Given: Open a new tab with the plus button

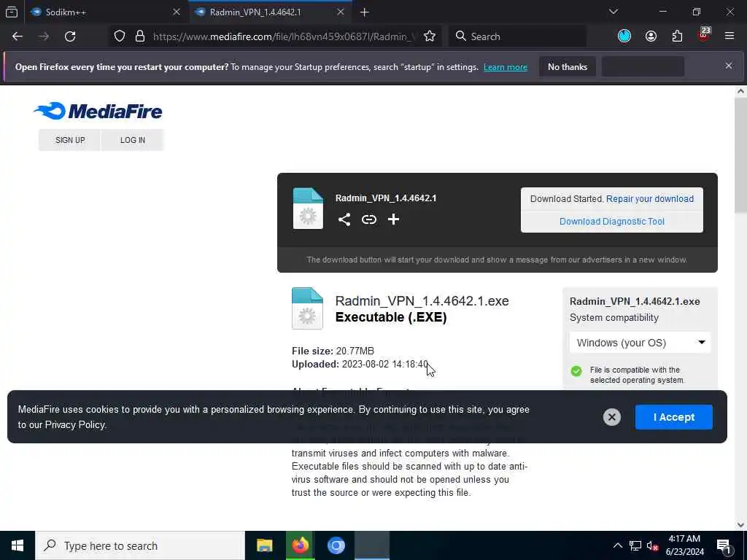Looking at the screenshot, I should click(x=365, y=12).
